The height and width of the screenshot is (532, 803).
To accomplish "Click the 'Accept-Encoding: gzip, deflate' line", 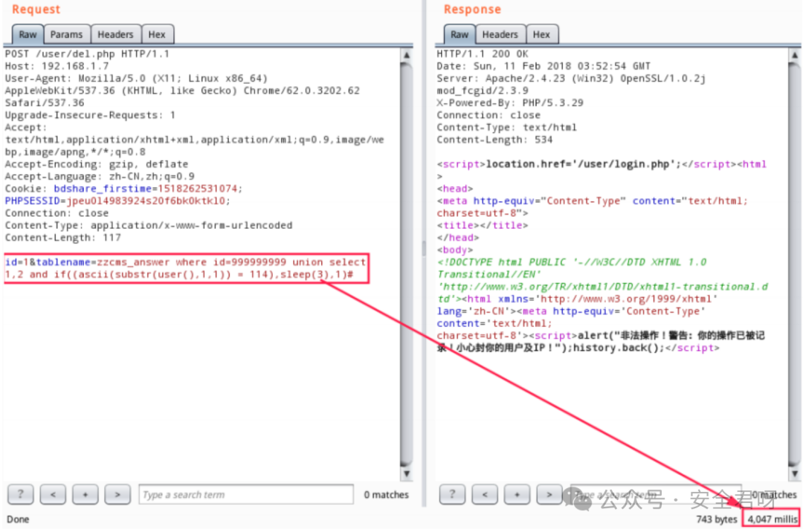I will point(96,164).
